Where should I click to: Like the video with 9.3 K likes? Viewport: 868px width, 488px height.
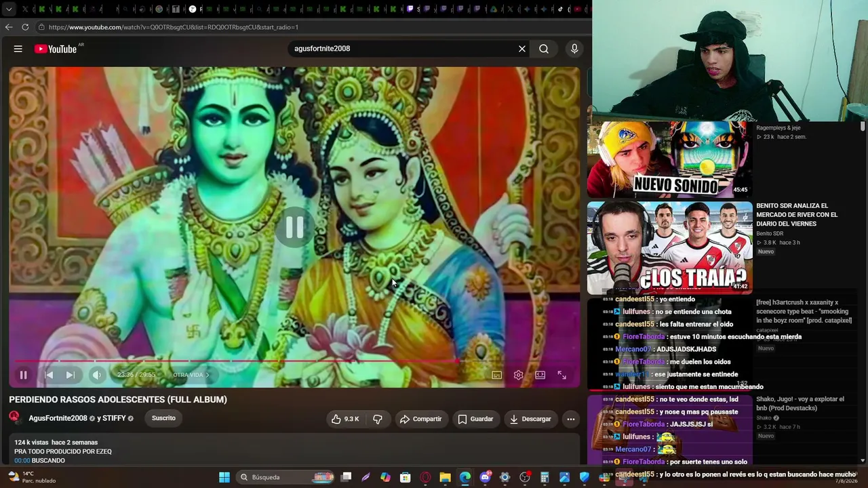pos(346,419)
